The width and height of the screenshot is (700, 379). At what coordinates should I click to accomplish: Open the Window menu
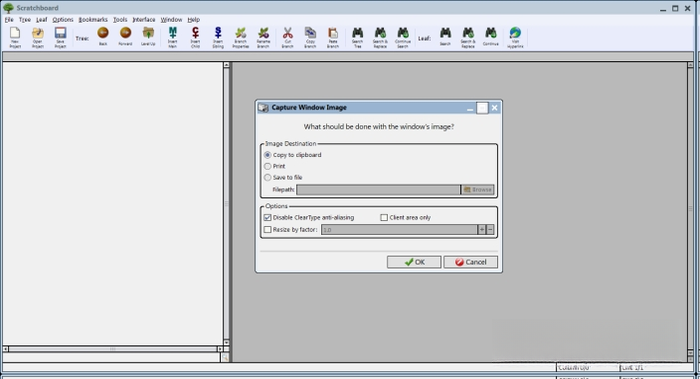tap(171, 20)
